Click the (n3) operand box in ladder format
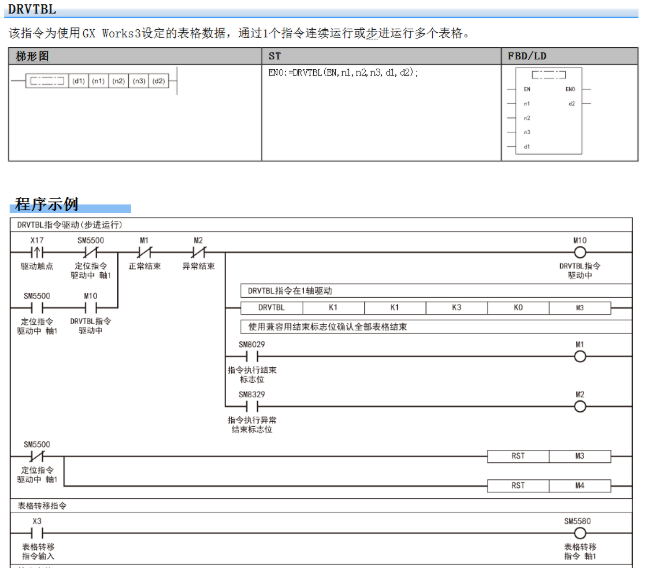This screenshot has height=577, width=645. click(x=139, y=81)
